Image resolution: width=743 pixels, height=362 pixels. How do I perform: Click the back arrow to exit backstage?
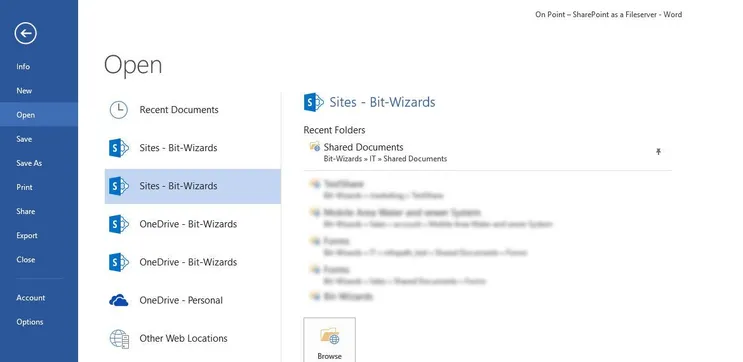[26, 33]
